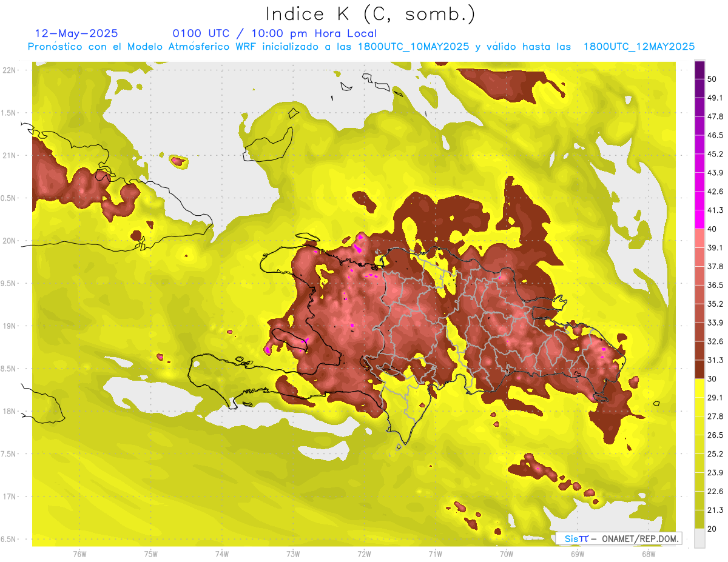
Task: Click colorbar value "50"
Action: (x=712, y=79)
